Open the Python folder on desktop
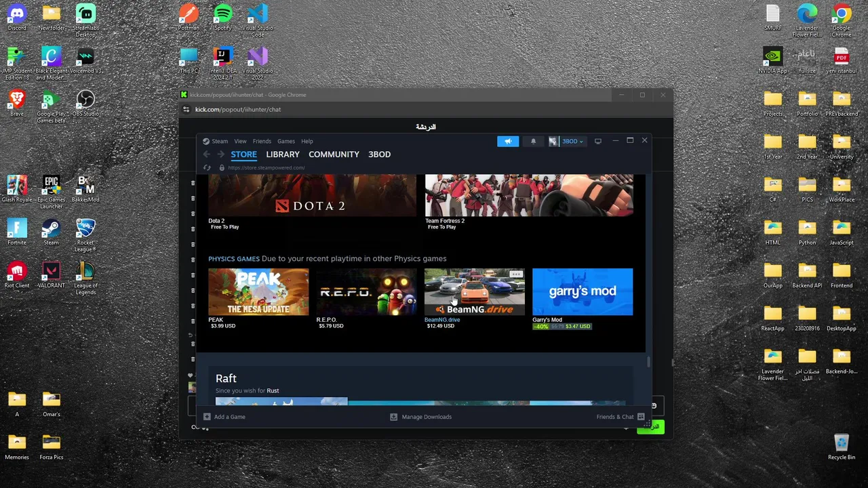This screenshot has width=868, height=488. 807,232
